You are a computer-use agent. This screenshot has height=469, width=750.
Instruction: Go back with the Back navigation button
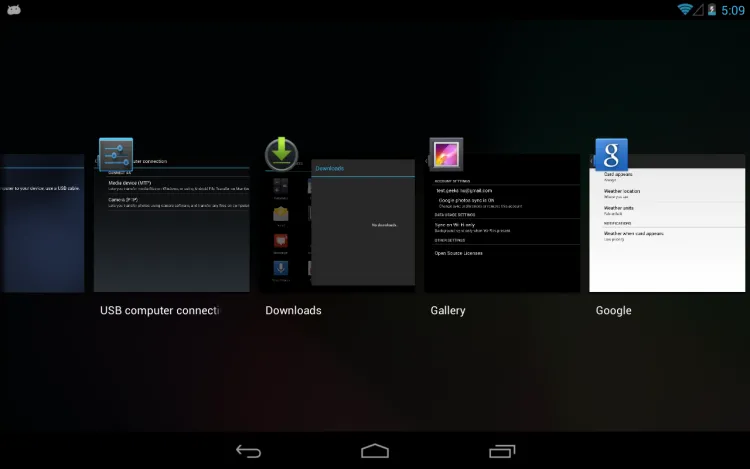pyautogui.click(x=248, y=451)
